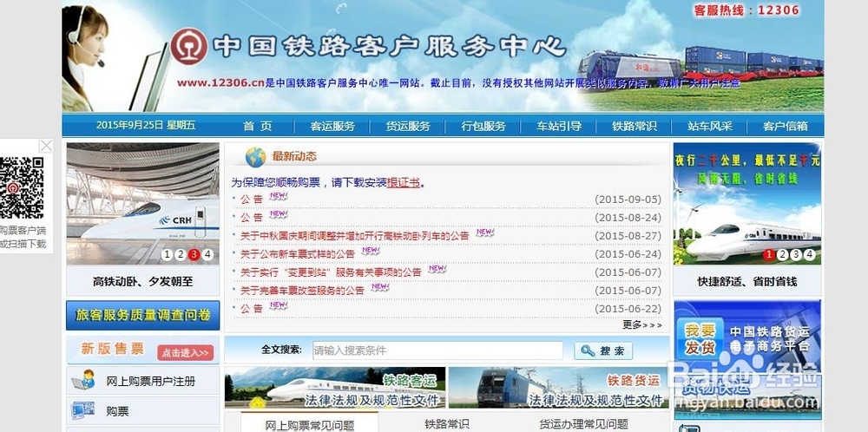Image resolution: width=868 pixels, height=432 pixels.
Task: Click the 全文搜索 input field
Action: tap(437, 350)
